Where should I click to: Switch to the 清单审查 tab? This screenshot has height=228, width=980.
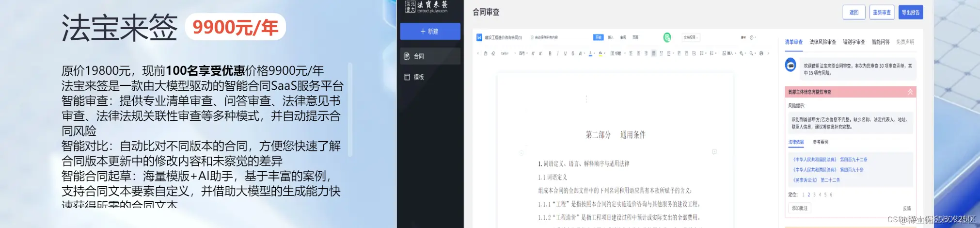coord(794,42)
